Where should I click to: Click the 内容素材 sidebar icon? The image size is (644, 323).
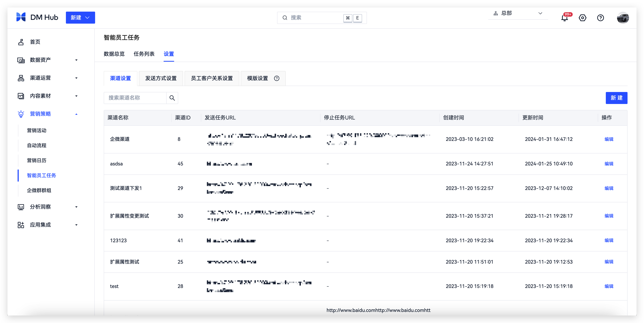click(x=21, y=96)
